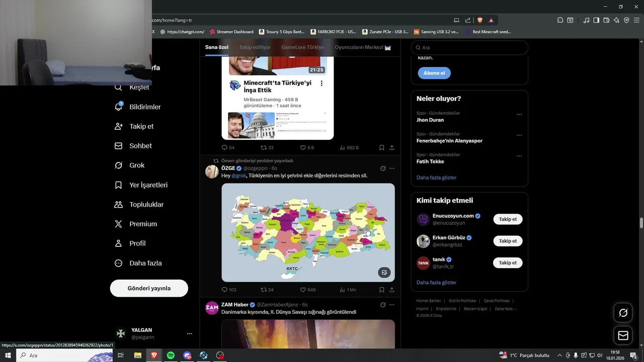This screenshot has width=644, height=362.
Task: Open Brave Wallet icon in toolbar
Action: (x=606, y=20)
